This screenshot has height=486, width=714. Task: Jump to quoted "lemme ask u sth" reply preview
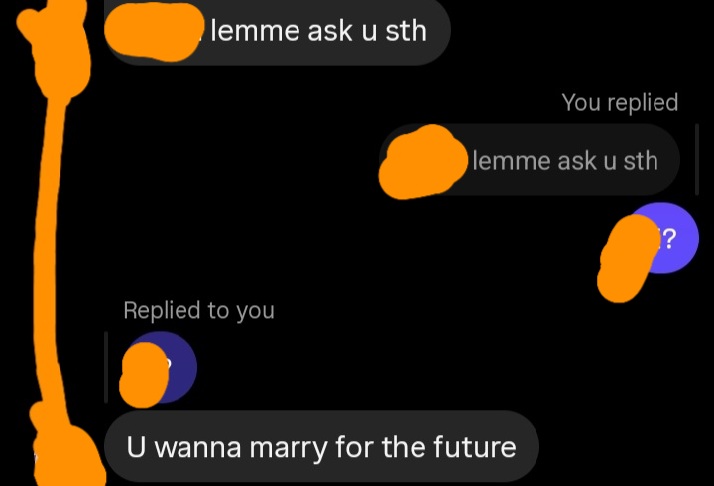pyautogui.click(x=529, y=160)
